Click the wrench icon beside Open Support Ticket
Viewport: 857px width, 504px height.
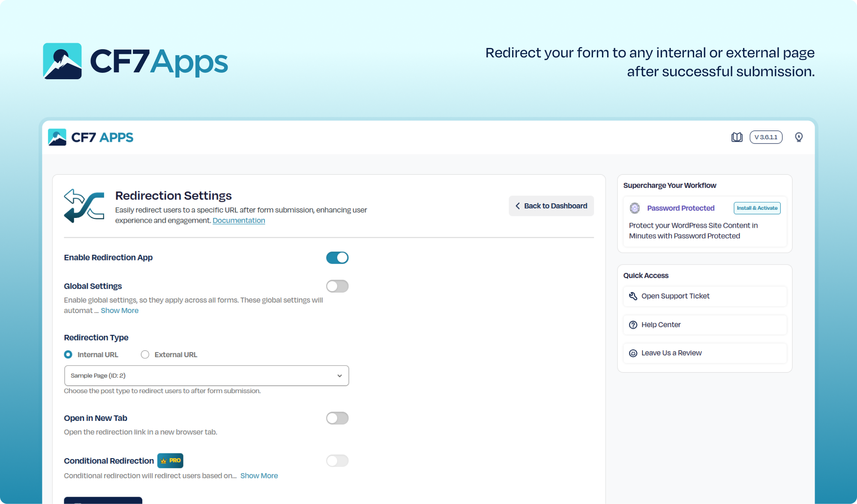[633, 296]
